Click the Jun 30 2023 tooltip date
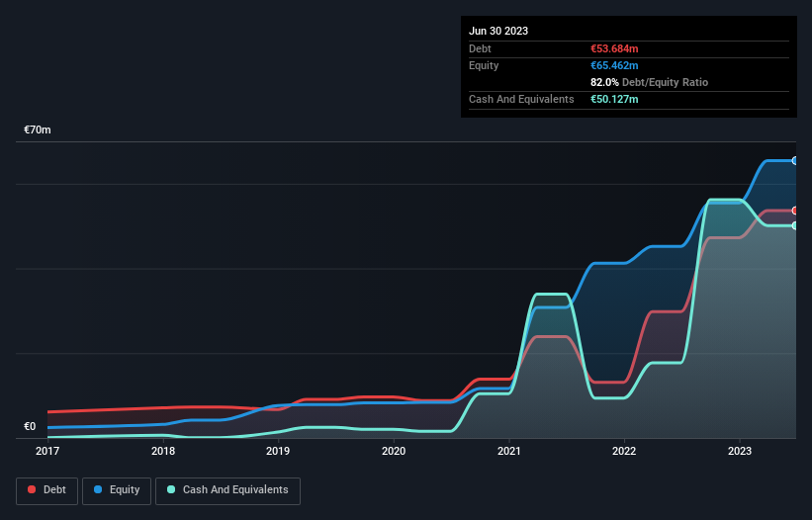The height and width of the screenshot is (520, 812). [498, 31]
